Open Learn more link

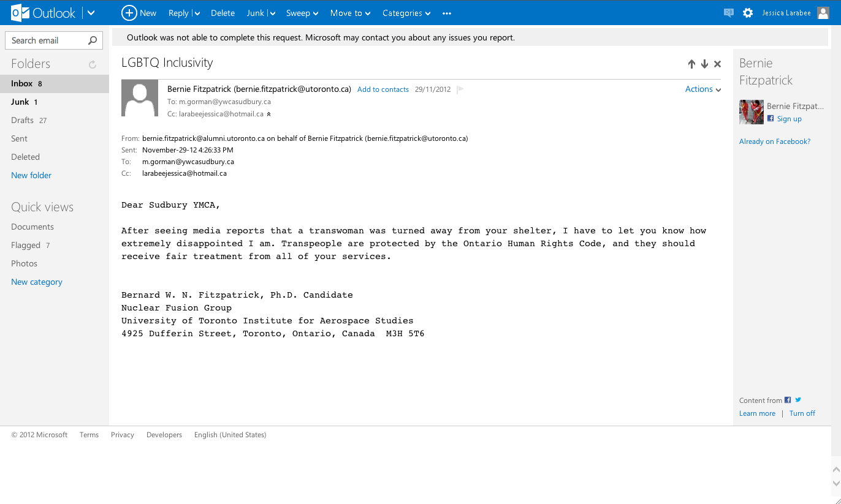coord(757,413)
